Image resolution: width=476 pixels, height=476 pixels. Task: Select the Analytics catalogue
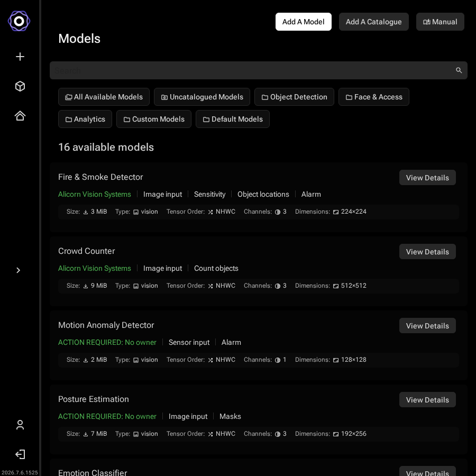tap(85, 119)
